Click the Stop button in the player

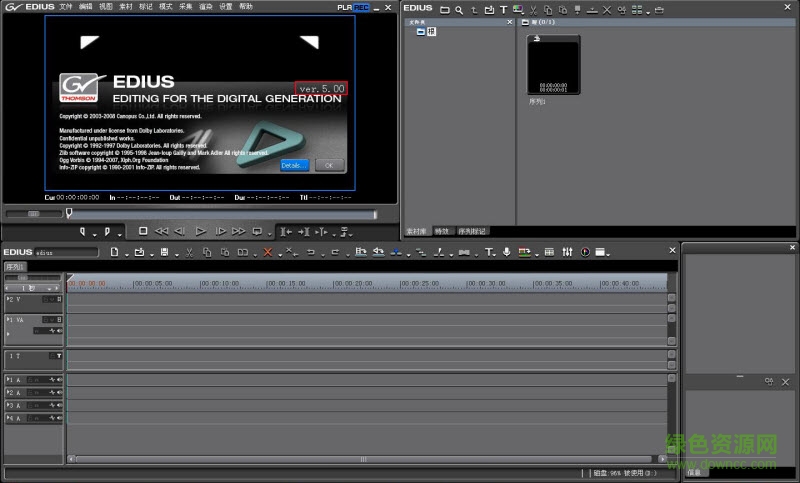(142, 230)
